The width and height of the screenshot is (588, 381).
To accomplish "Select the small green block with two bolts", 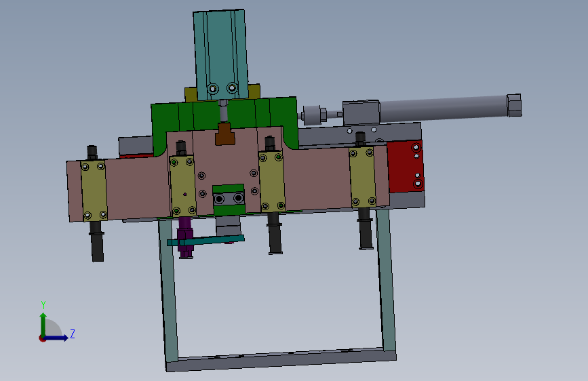I will coord(229,199).
